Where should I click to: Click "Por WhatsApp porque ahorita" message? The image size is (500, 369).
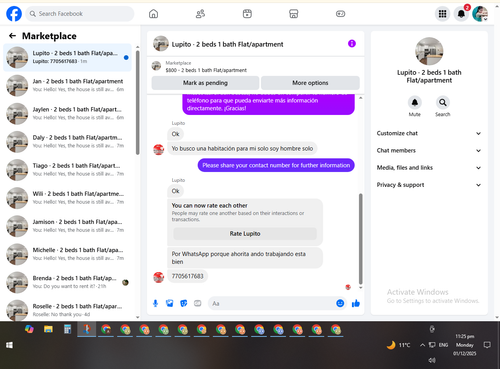click(245, 258)
